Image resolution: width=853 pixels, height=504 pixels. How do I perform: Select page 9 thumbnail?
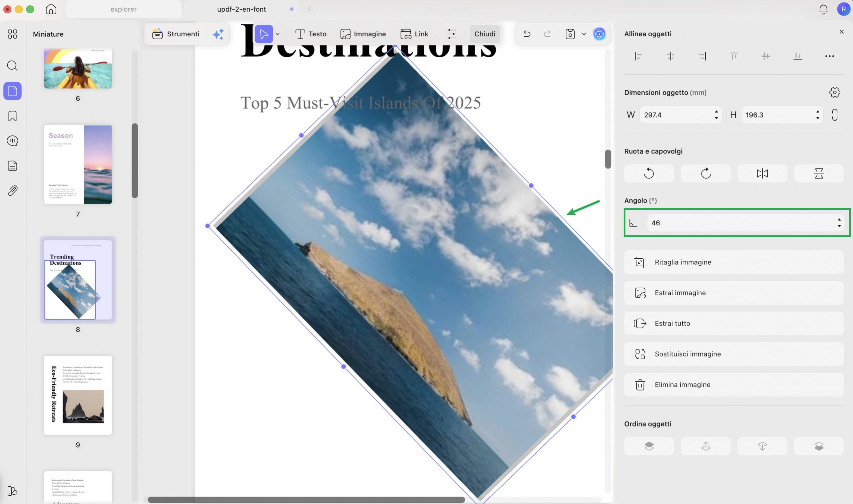coord(78,395)
